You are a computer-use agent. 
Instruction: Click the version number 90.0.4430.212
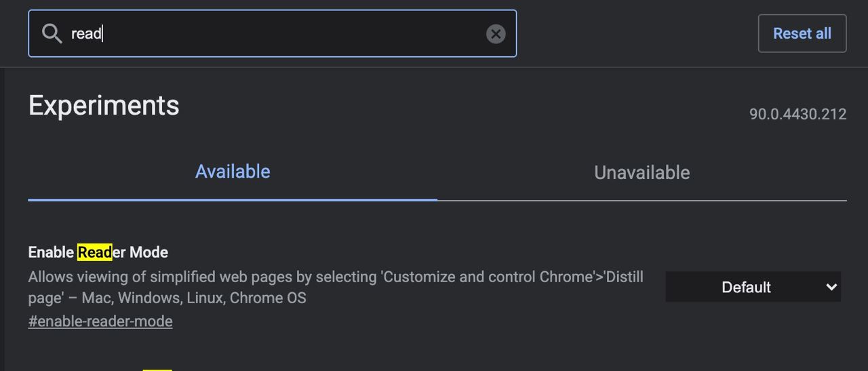(x=797, y=114)
